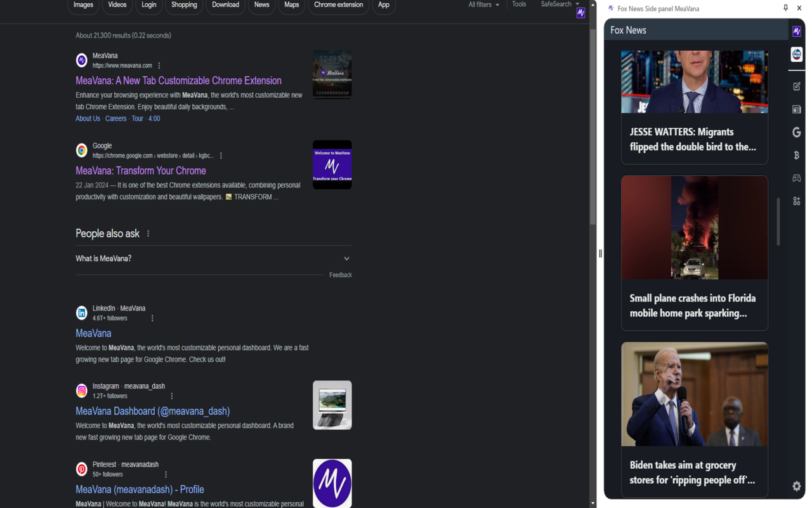Image resolution: width=812 pixels, height=508 pixels.
Task: Select the Images search filter
Action: click(83, 5)
